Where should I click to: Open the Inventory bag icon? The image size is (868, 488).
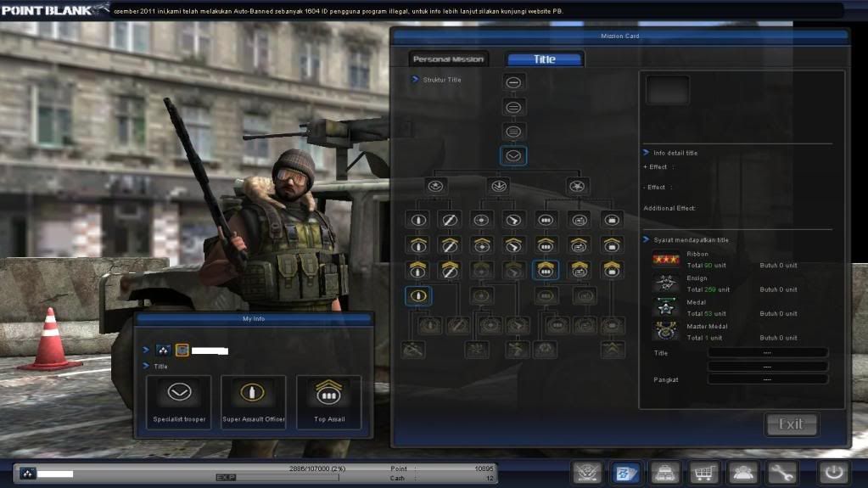[x=664, y=473]
